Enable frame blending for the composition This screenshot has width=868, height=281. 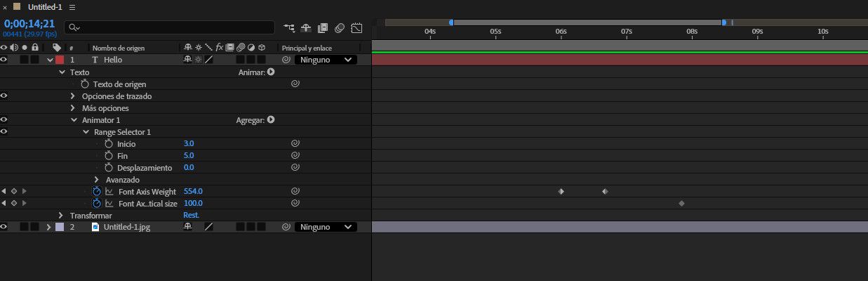point(323,28)
